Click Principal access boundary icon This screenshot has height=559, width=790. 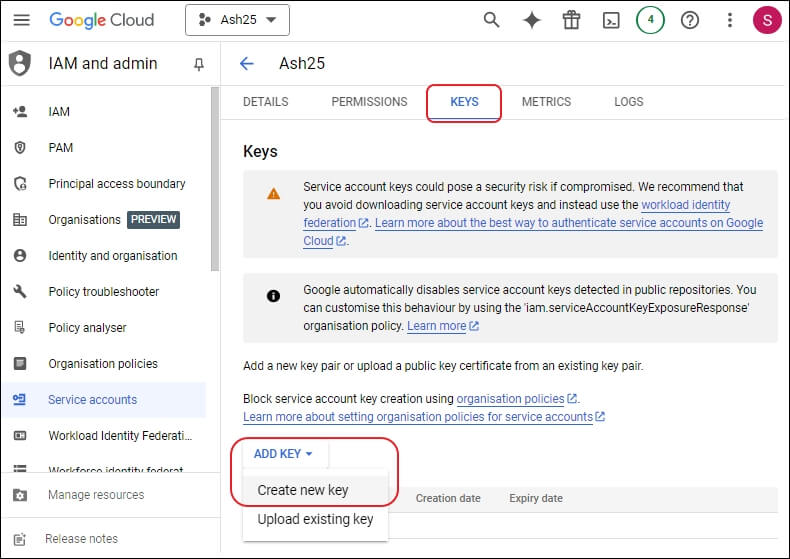pyautogui.click(x=20, y=184)
